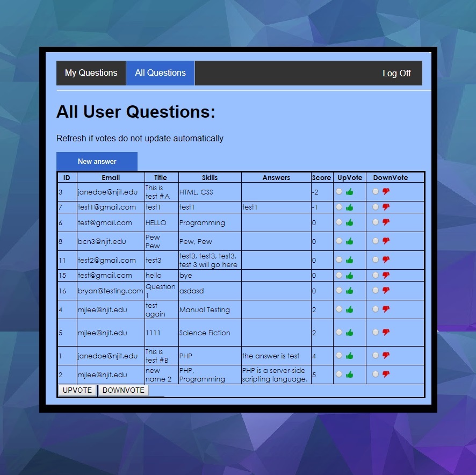The width and height of the screenshot is (476, 475).
Task: Switch to the My Questions tab
Action: 91,73
